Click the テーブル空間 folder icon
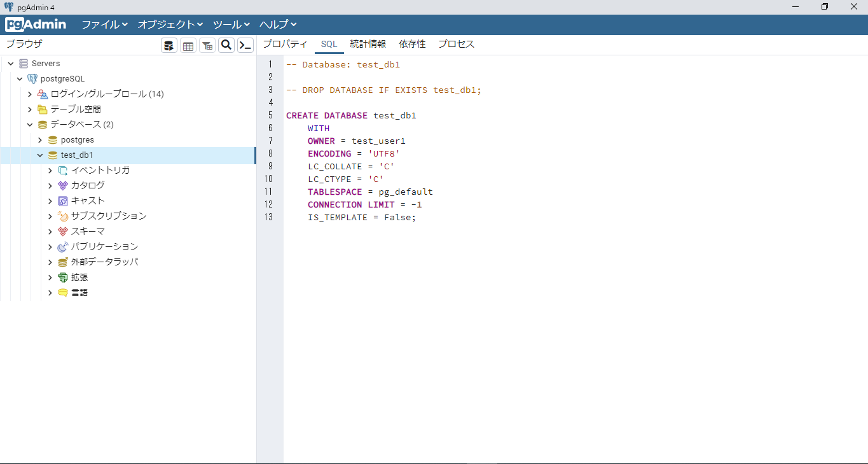The height and width of the screenshot is (464, 868). click(43, 109)
